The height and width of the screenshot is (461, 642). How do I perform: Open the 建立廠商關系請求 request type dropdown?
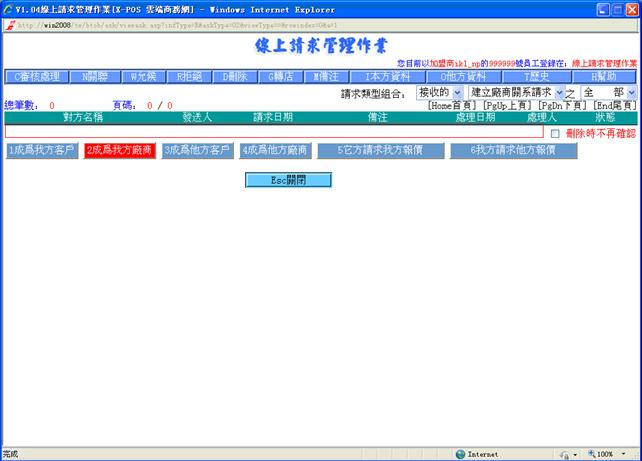point(517,92)
